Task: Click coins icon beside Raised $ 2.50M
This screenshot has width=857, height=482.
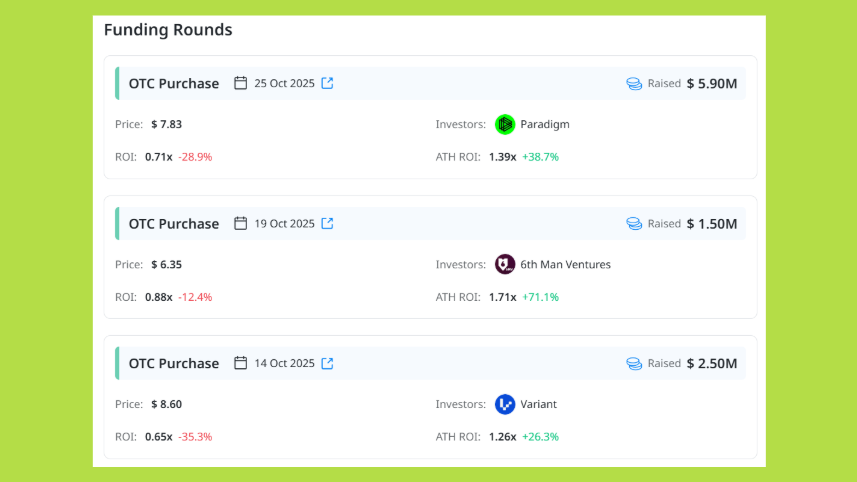Action: [634, 364]
